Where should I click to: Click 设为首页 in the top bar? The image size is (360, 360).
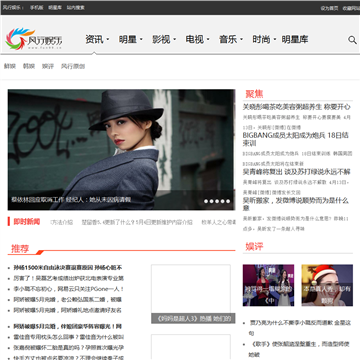329,8
